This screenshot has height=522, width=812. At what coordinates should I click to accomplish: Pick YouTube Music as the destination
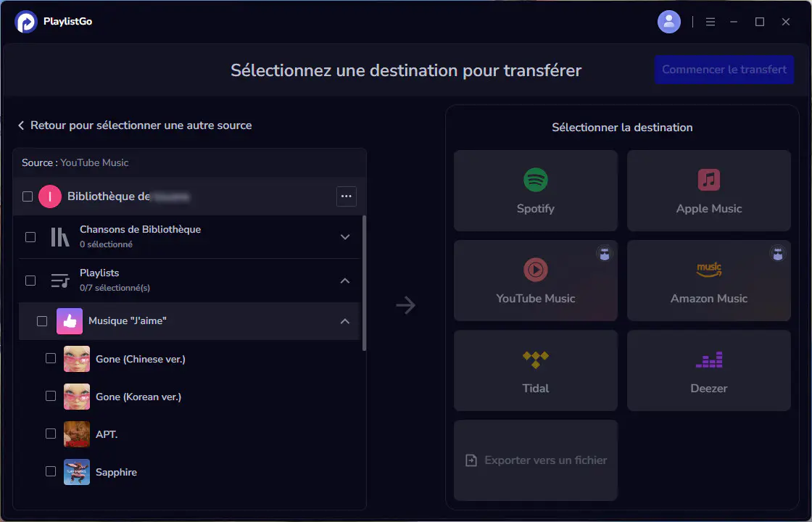coord(535,281)
